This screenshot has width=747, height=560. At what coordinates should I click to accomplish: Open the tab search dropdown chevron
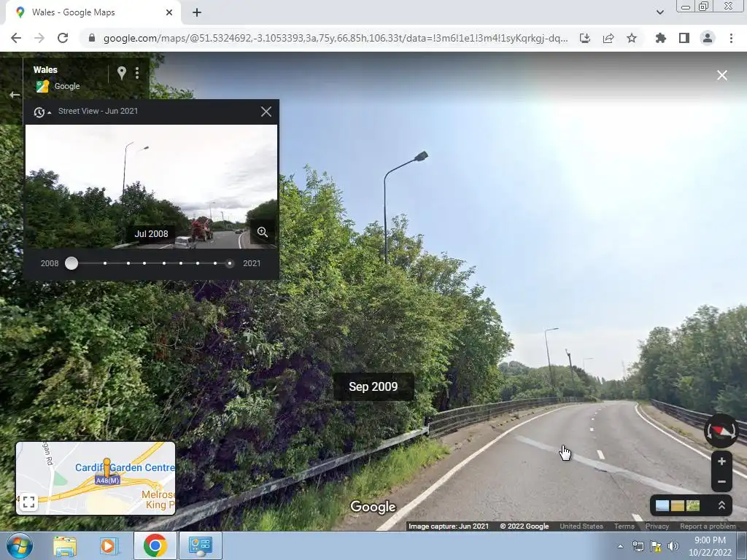659,12
